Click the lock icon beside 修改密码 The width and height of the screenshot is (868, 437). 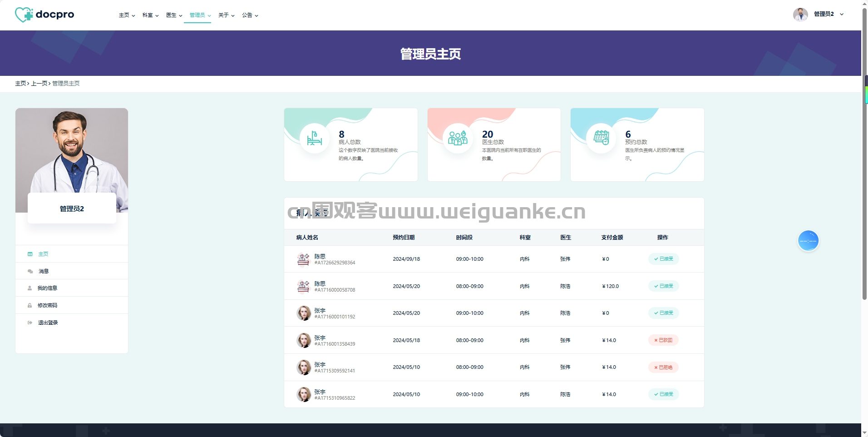pyautogui.click(x=30, y=305)
